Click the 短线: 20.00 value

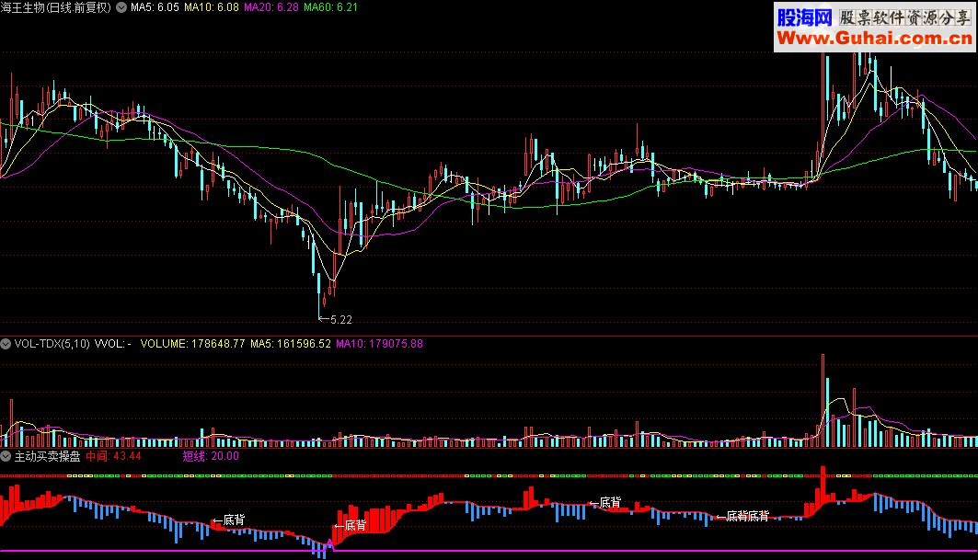(x=211, y=456)
